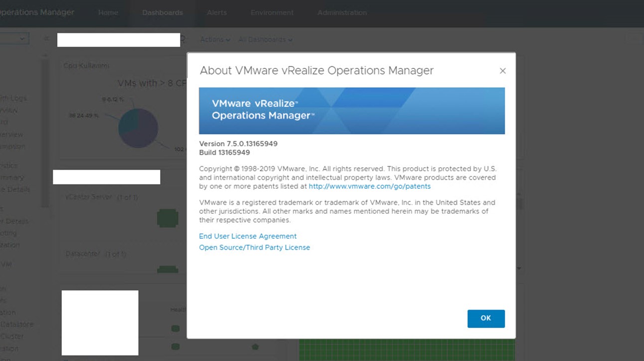The image size is (644, 361).
Task: Open Administration in top navigation
Action: pyautogui.click(x=342, y=12)
